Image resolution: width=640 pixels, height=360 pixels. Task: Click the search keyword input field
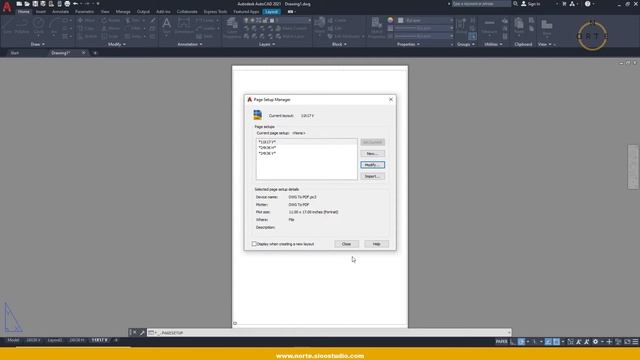pos(481,4)
